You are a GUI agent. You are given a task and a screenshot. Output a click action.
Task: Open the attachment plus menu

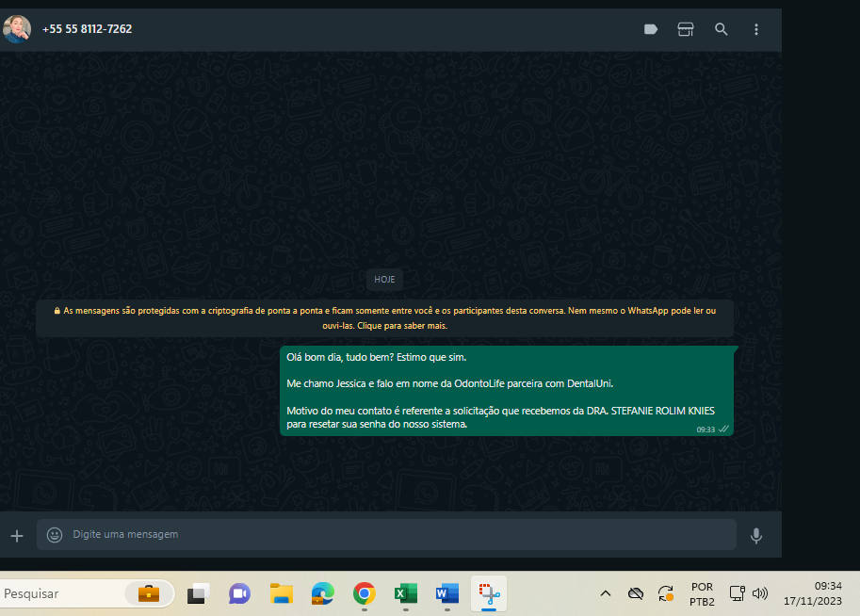(x=17, y=535)
